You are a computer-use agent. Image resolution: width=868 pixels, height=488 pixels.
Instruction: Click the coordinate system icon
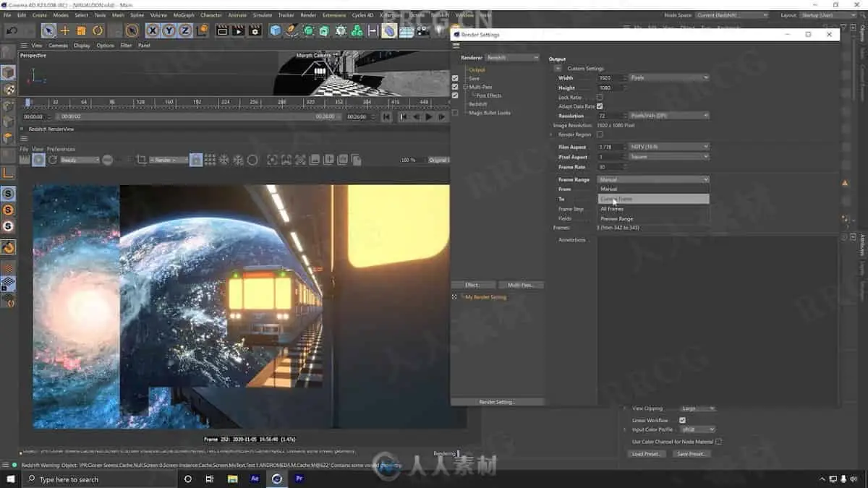tap(203, 30)
